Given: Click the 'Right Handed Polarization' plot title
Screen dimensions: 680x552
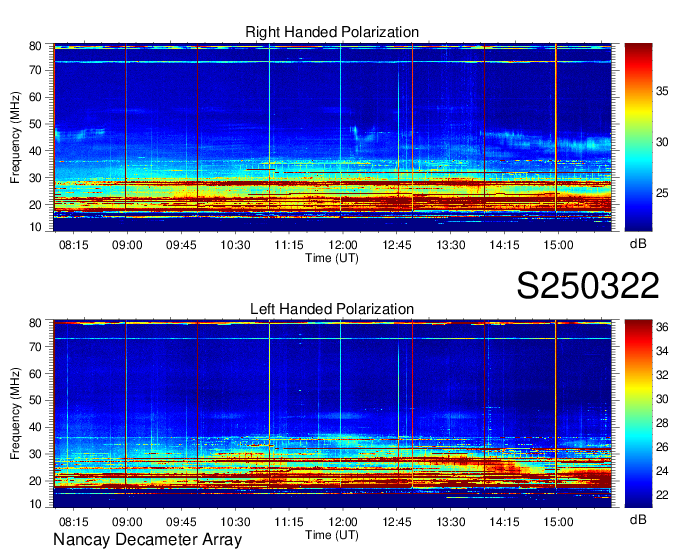Looking at the screenshot, I should tap(332, 32).
